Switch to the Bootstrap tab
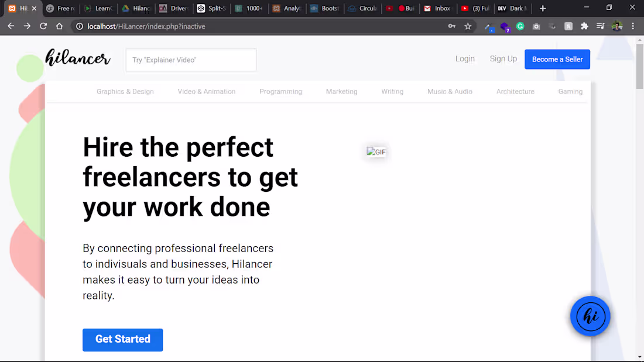The width and height of the screenshot is (644, 362). tap(326, 8)
